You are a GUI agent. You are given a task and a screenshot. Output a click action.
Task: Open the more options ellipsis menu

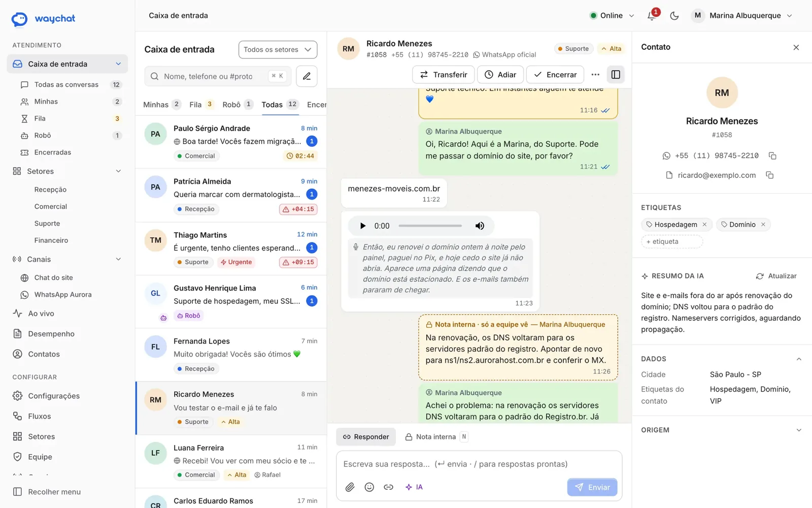click(595, 75)
